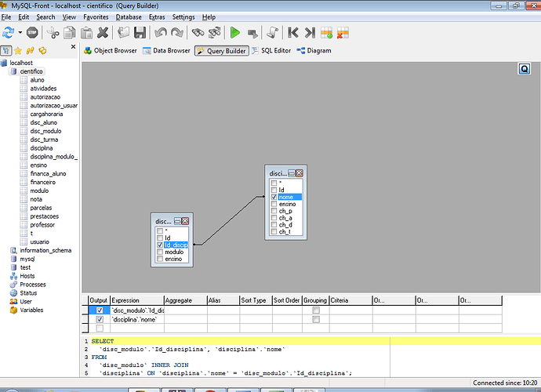Toggle nome checkbox in disciplina table
The image size is (541, 392).
tap(274, 197)
